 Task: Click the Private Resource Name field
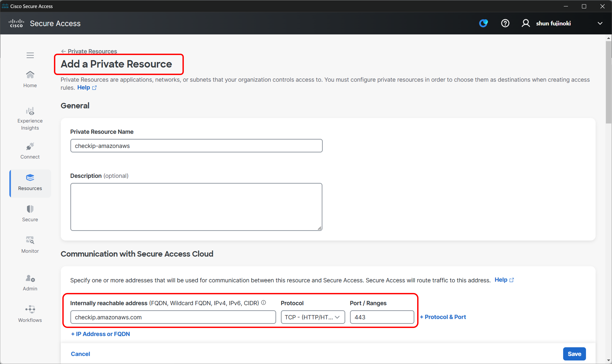[x=196, y=146]
